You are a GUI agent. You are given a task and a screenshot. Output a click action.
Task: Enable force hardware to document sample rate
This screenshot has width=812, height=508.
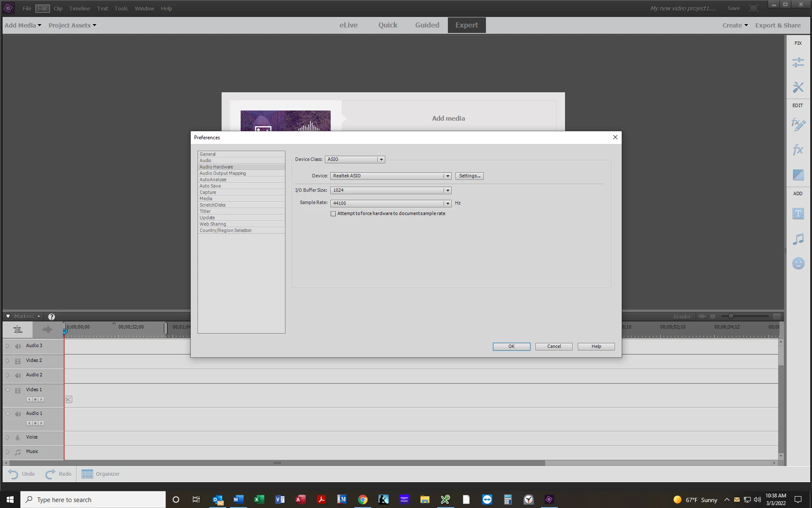333,214
